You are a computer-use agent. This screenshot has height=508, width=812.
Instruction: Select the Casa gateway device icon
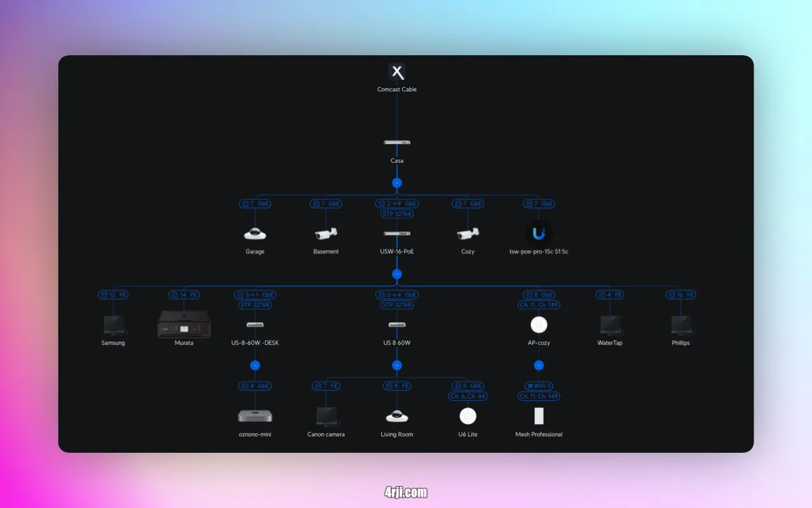pos(396,142)
